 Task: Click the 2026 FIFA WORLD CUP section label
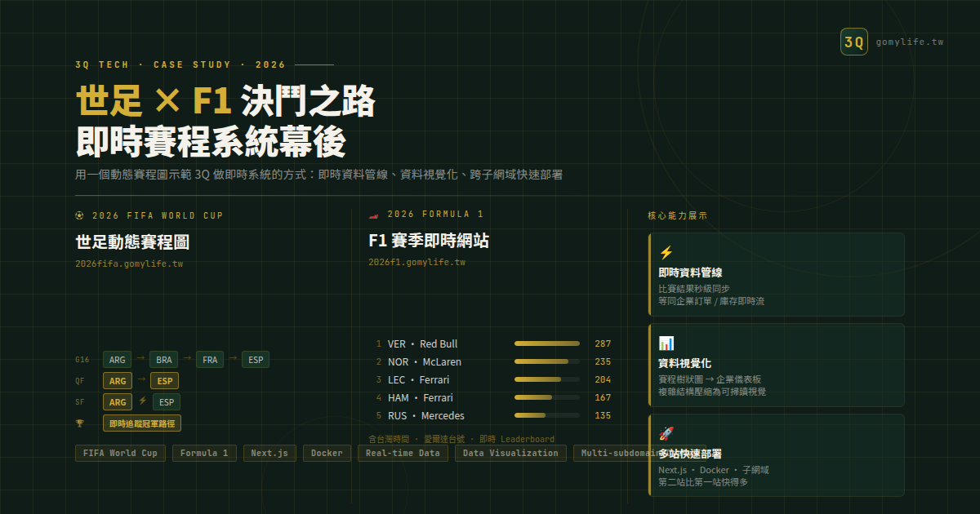(x=158, y=215)
